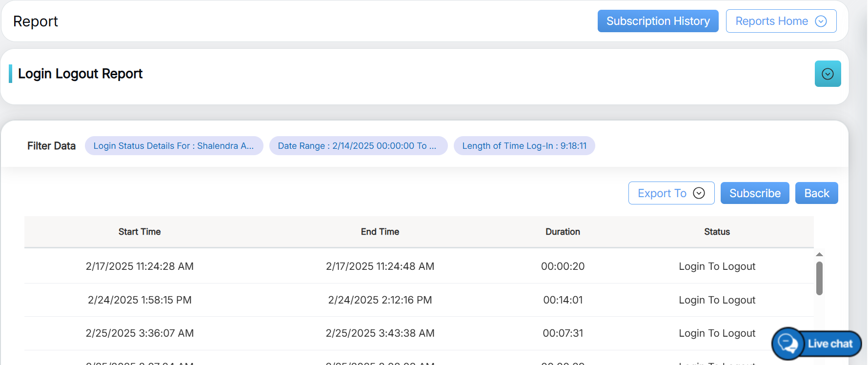Click the Live chat text label
Image resolution: width=868 pixels, height=365 pixels.
[830, 344]
